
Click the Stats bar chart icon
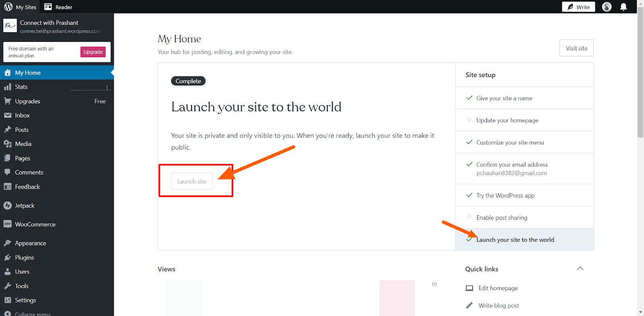point(7,87)
